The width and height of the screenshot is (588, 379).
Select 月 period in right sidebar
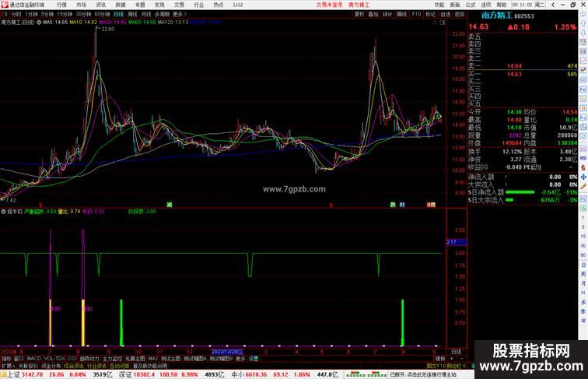(583, 283)
